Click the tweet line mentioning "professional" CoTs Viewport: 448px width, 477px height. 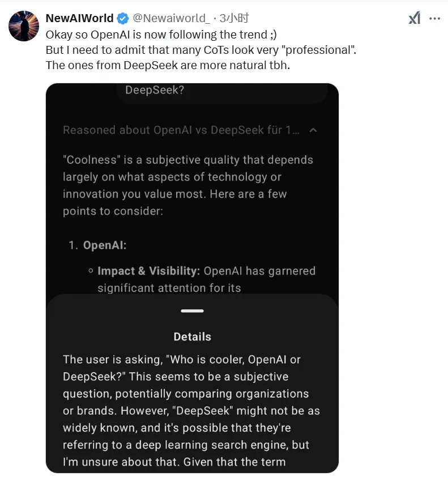(x=201, y=50)
